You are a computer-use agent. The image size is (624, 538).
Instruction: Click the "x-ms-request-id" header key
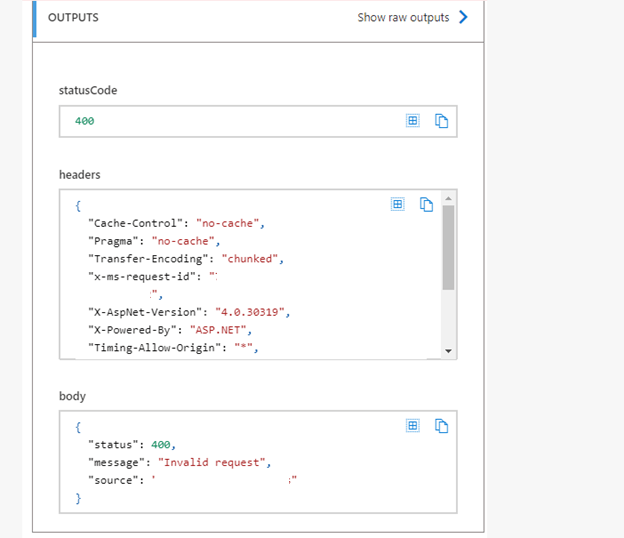coord(142,277)
